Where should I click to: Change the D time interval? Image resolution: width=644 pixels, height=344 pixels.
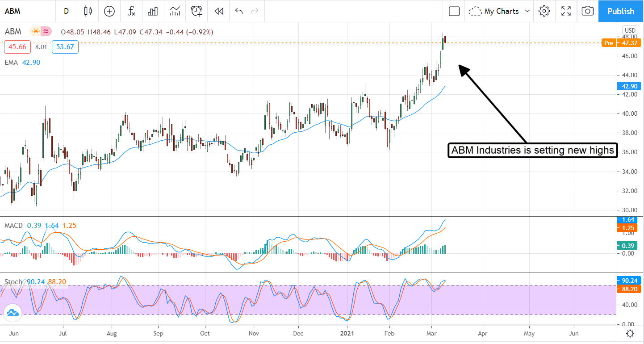click(66, 11)
